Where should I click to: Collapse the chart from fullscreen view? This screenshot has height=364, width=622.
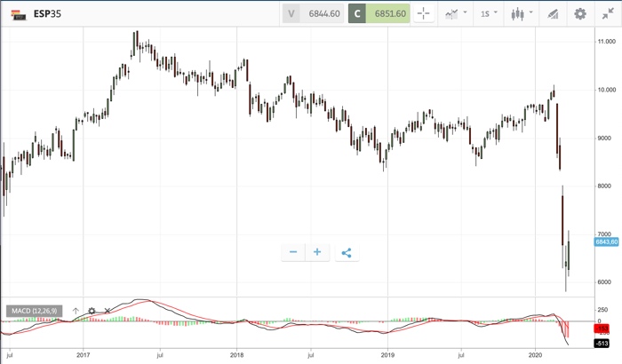tap(608, 14)
